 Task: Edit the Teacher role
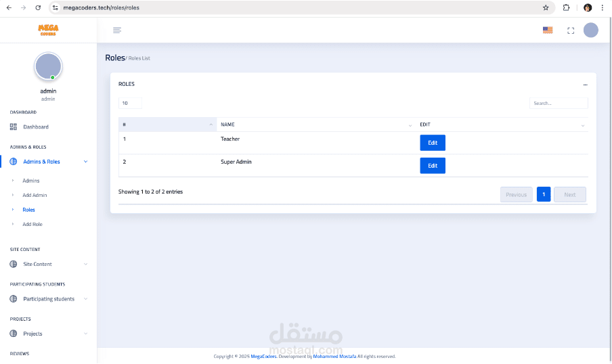tap(433, 143)
